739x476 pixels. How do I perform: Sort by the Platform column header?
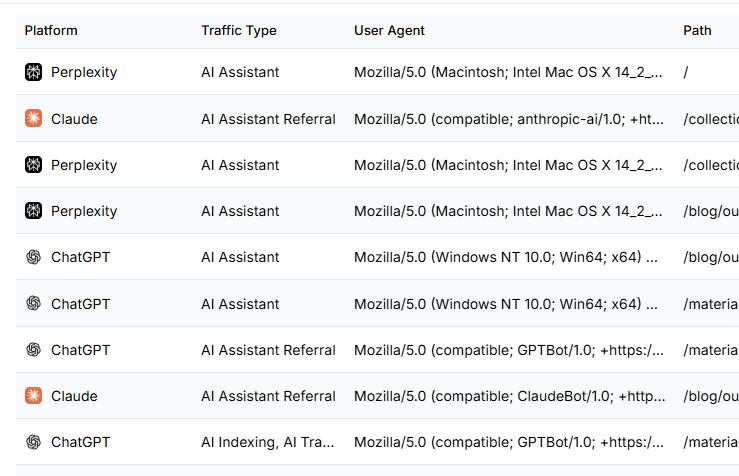pyautogui.click(x=51, y=31)
